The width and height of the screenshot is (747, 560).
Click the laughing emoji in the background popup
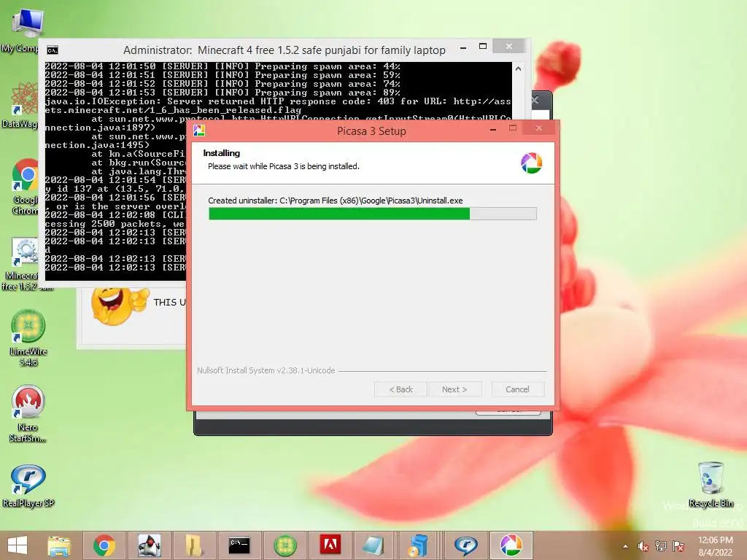click(x=120, y=305)
